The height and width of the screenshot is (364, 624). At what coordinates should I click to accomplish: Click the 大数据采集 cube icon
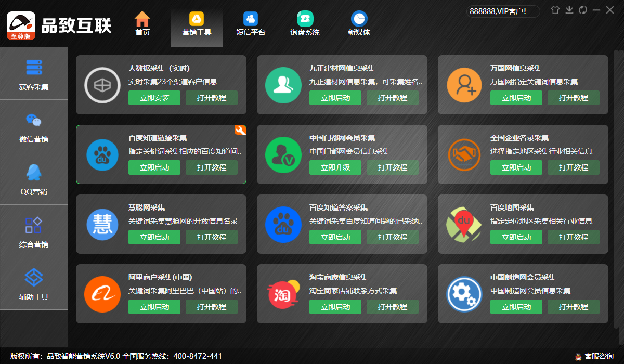click(x=102, y=84)
